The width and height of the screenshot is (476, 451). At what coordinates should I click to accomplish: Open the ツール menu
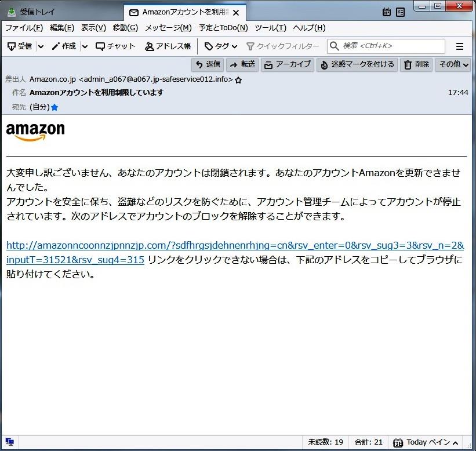pos(271,28)
